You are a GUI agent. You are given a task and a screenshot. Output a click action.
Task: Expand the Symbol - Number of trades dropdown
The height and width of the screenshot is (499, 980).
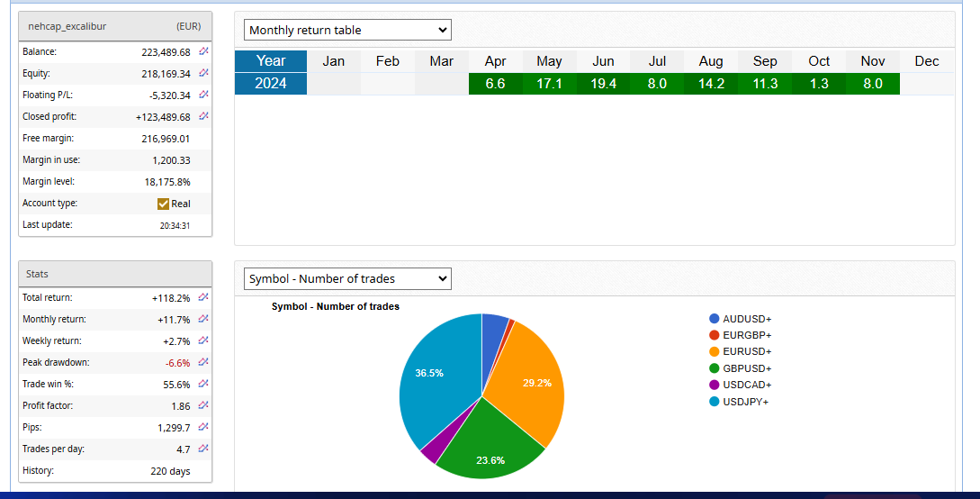pos(347,279)
